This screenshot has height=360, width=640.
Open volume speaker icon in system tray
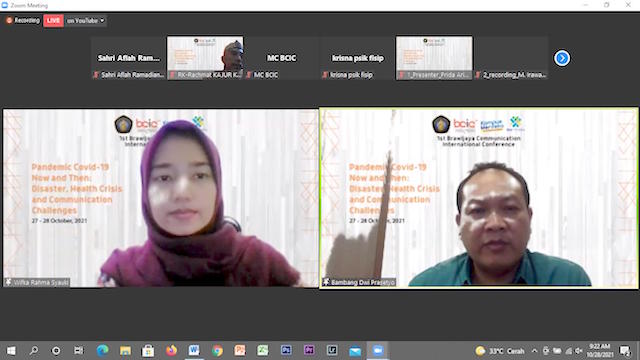(x=579, y=351)
